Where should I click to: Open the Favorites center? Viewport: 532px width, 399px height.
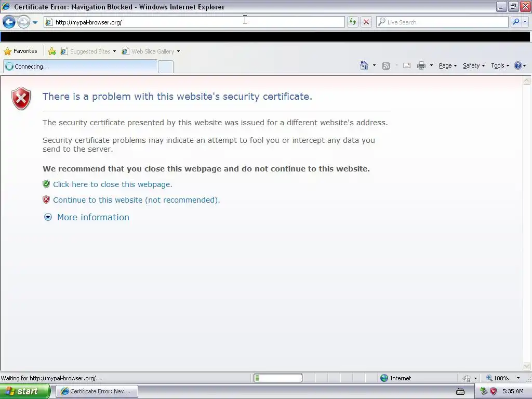[20, 51]
